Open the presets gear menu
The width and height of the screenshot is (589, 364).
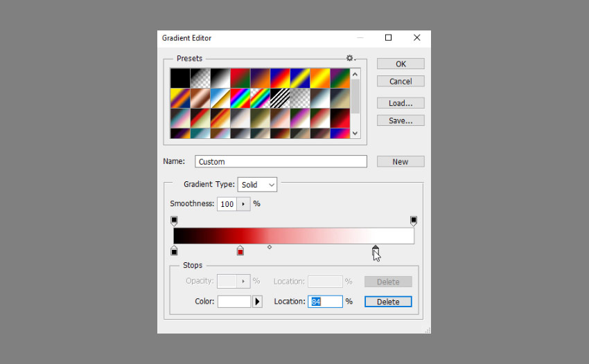pos(351,58)
